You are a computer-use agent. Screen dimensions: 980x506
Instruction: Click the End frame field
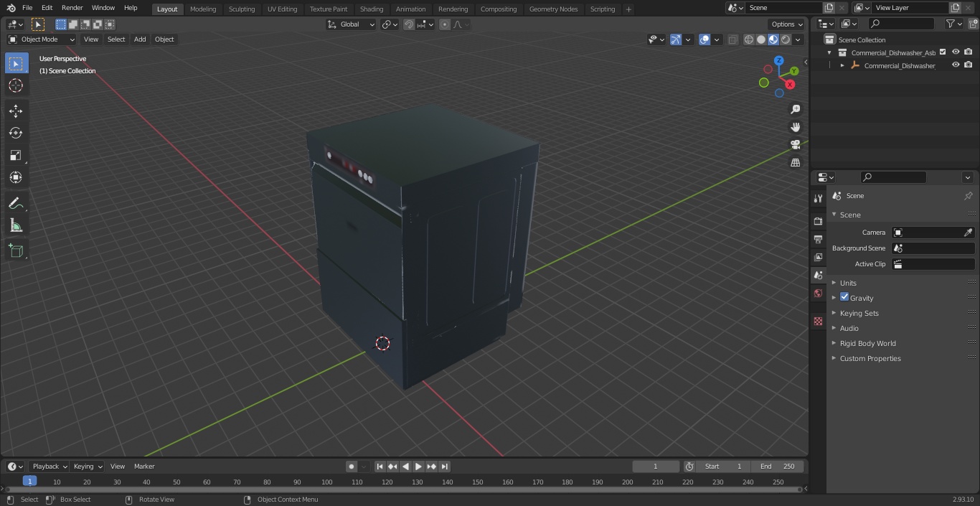click(778, 467)
